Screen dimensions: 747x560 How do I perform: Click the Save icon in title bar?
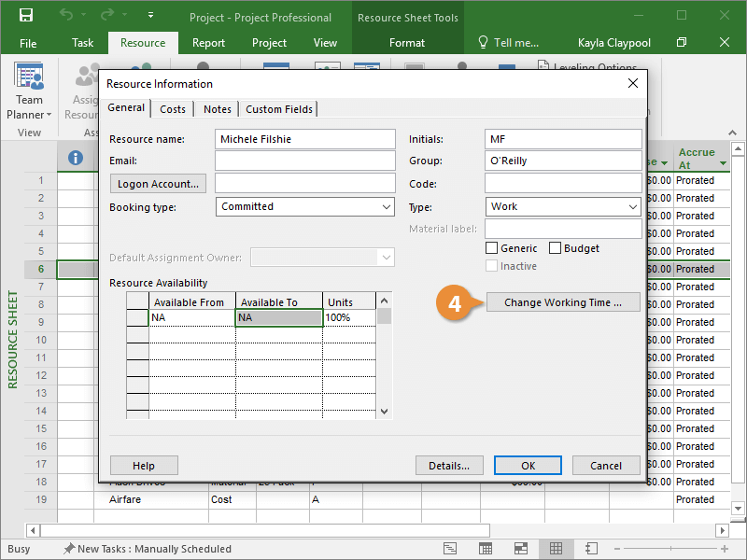[x=26, y=16]
